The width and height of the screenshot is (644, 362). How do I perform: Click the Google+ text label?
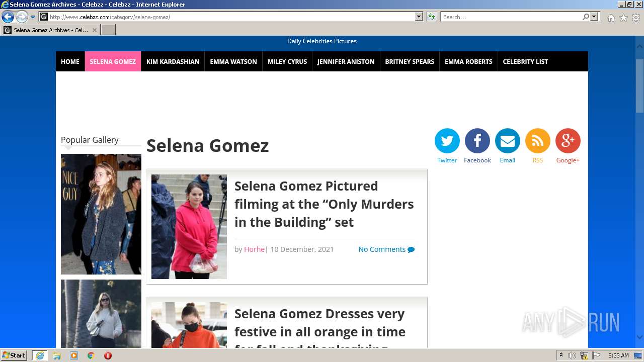click(x=568, y=160)
